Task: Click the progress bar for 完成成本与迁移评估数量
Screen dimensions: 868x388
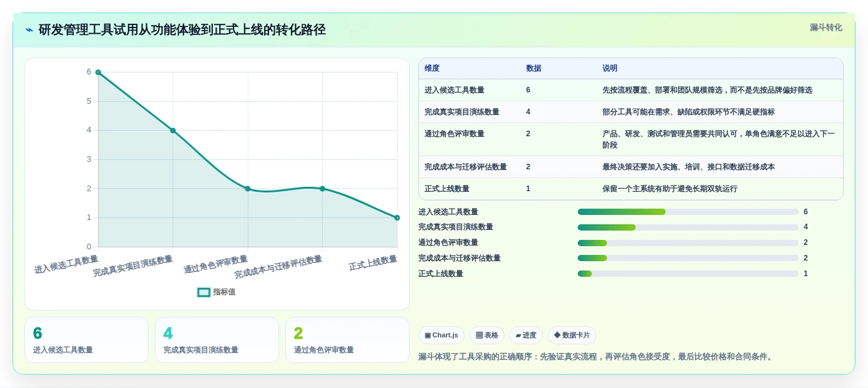Action: tap(688, 258)
